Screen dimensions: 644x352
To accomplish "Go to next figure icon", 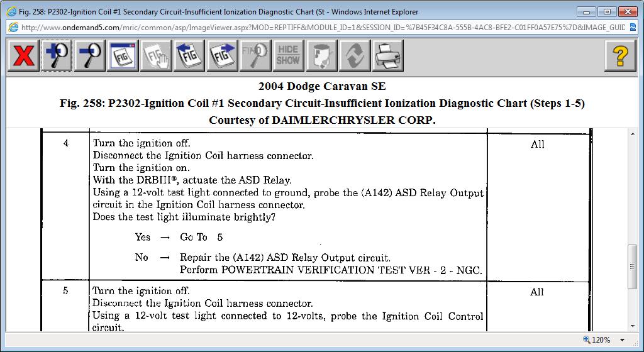I will (x=222, y=55).
